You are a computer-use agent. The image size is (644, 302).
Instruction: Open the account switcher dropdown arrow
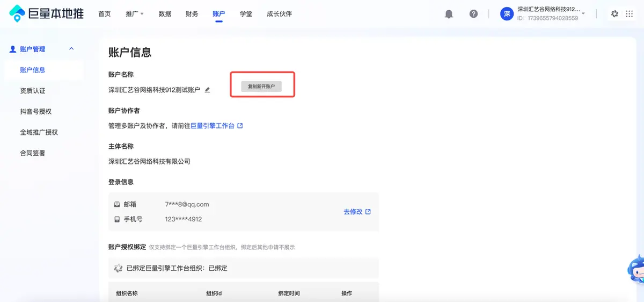click(x=583, y=13)
